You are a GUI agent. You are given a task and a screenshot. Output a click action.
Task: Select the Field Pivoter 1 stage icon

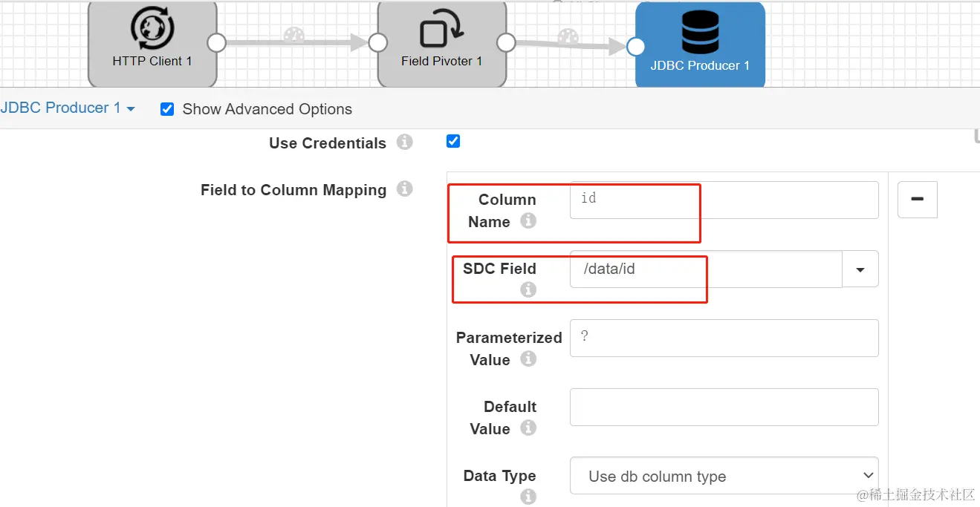click(441, 32)
